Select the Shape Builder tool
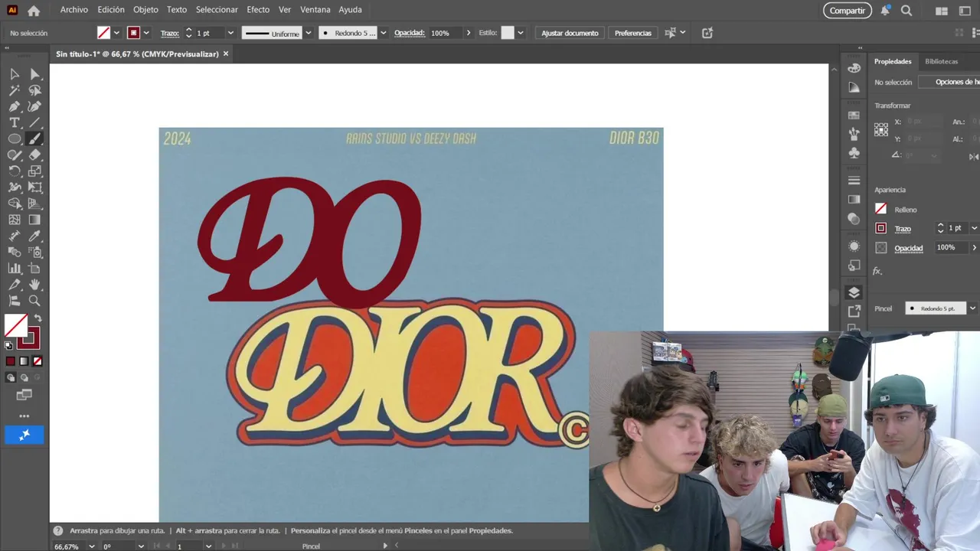 coord(15,204)
